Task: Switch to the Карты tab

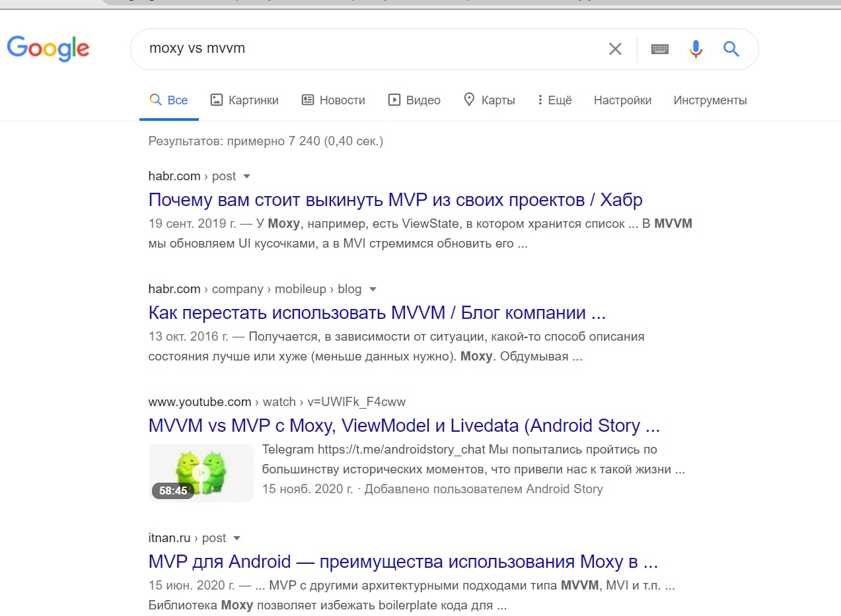Action: [x=489, y=100]
